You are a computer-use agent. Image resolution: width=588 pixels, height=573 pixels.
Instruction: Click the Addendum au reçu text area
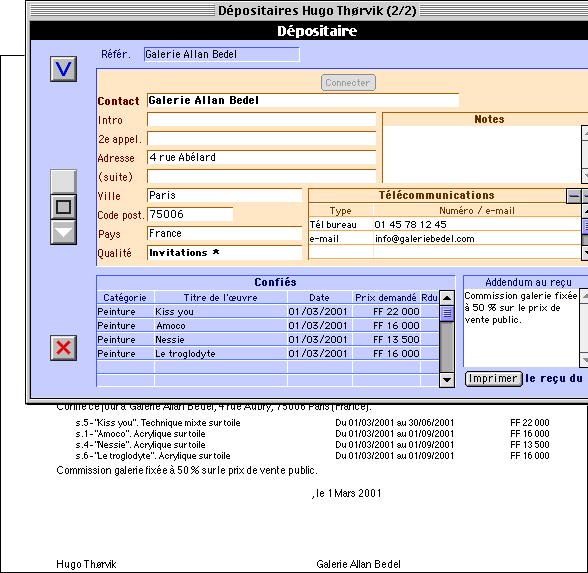(521, 327)
